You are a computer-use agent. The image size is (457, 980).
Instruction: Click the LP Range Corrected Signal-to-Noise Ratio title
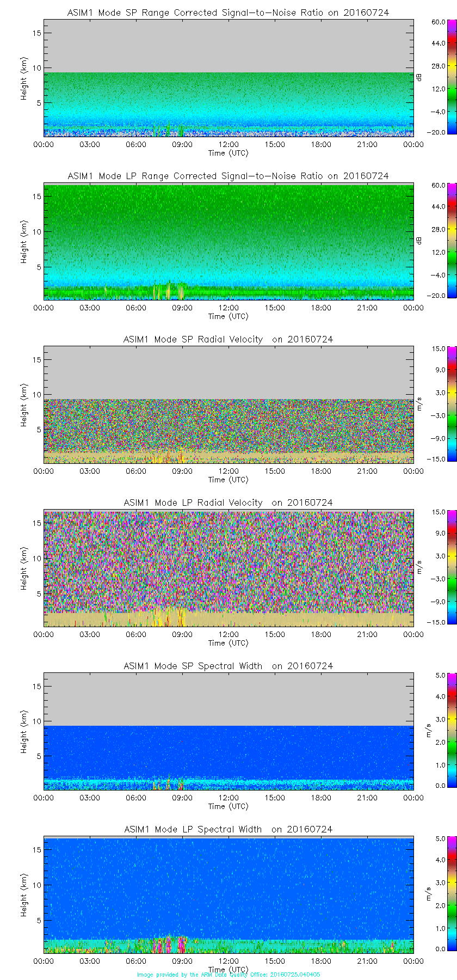[228, 176]
